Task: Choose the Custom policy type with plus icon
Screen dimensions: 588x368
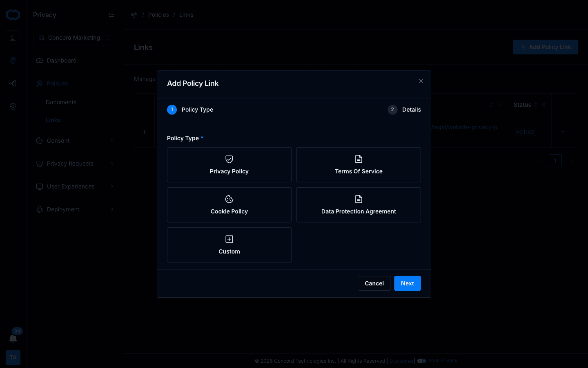Action: [x=229, y=245]
